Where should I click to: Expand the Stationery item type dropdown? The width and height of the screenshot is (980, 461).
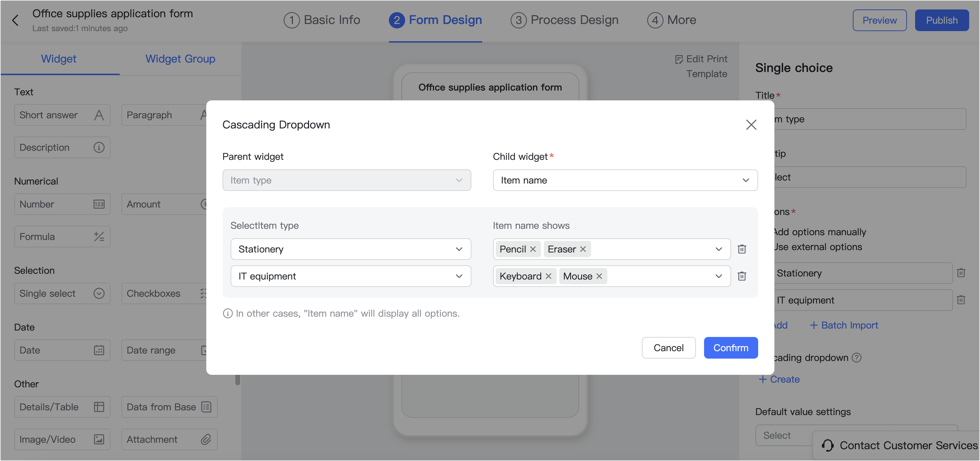tap(350, 249)
